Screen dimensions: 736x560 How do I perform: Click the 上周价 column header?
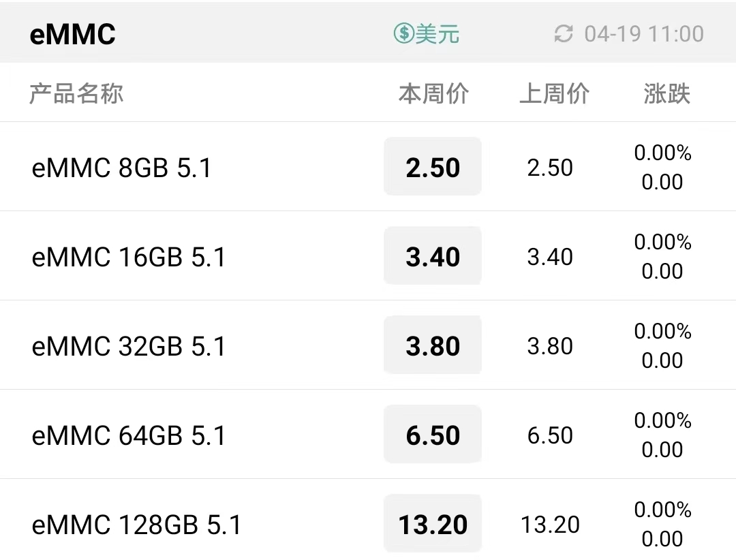point(554,93)
